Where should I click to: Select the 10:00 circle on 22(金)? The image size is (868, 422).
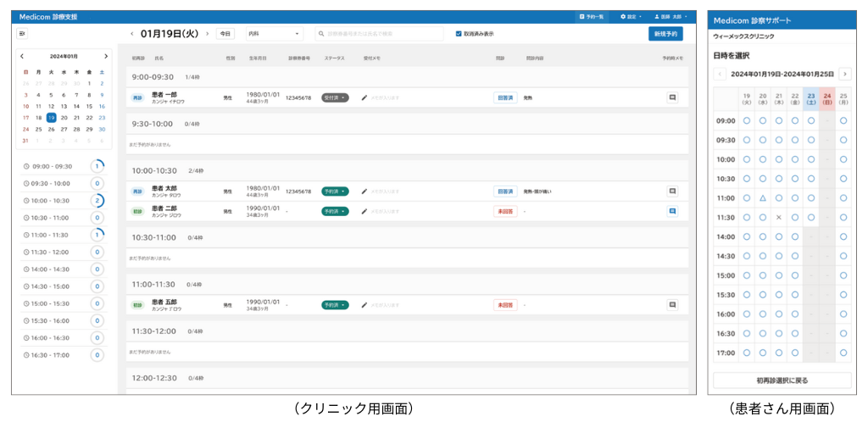pos(795,159)
